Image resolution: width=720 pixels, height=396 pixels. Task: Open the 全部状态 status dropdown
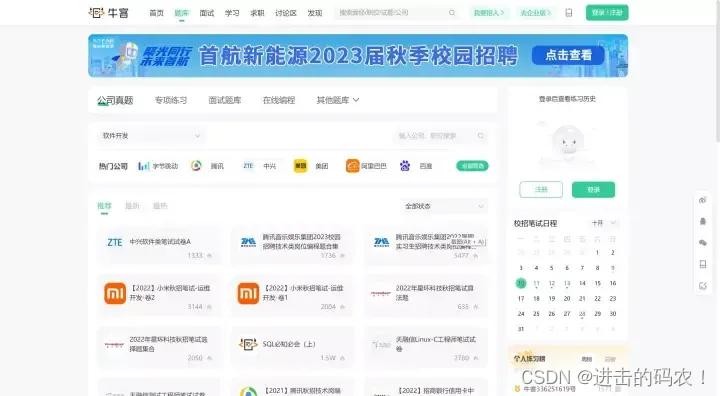(x=444, y=206)
